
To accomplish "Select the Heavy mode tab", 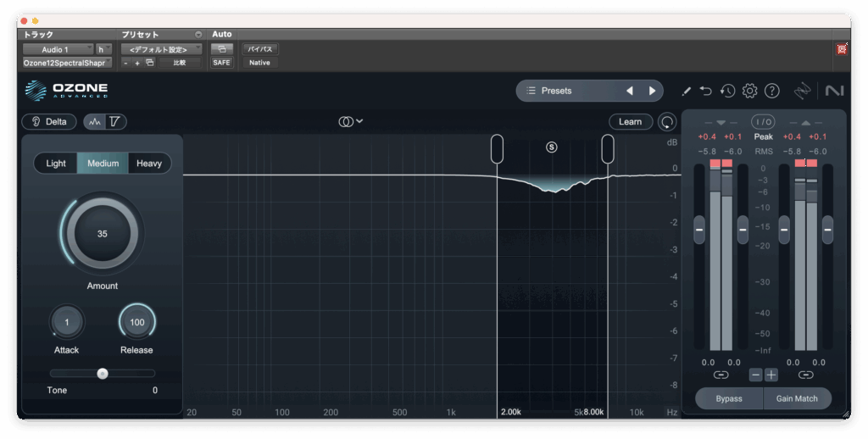I will tap(149, 164).
